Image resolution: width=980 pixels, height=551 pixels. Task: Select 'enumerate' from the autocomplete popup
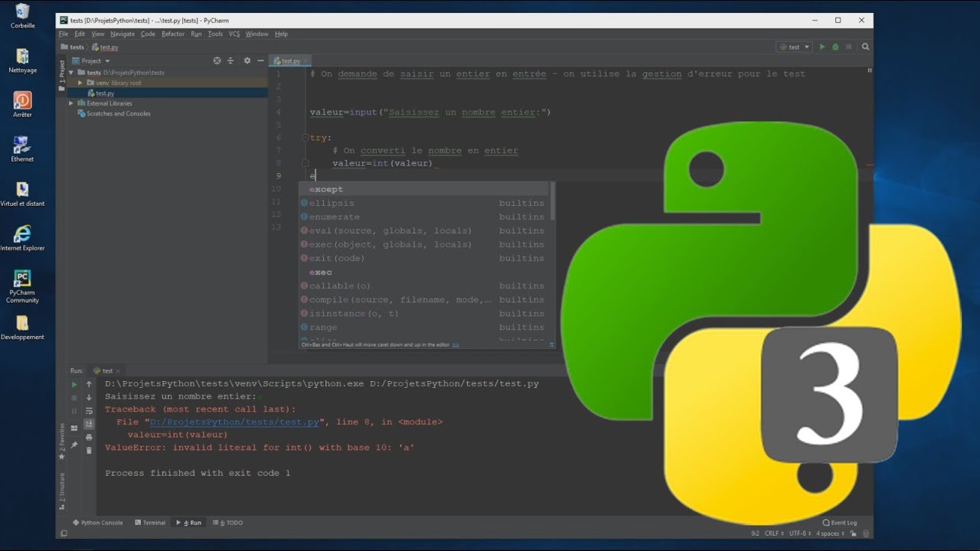click(335, 217)
